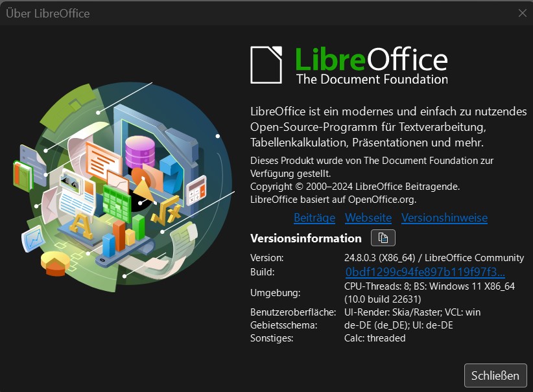
Task: Click the Schließen button
Action: [495, 375]
